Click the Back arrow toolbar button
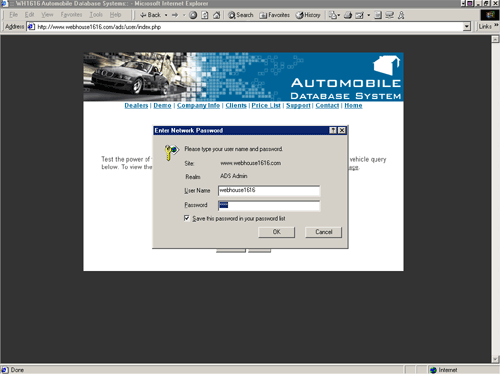Viewport: 500px width, 374px height. [x=150, y=15]
